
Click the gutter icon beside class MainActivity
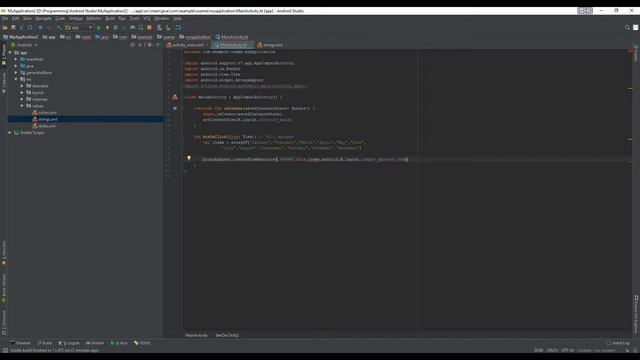tap(175, 97)
